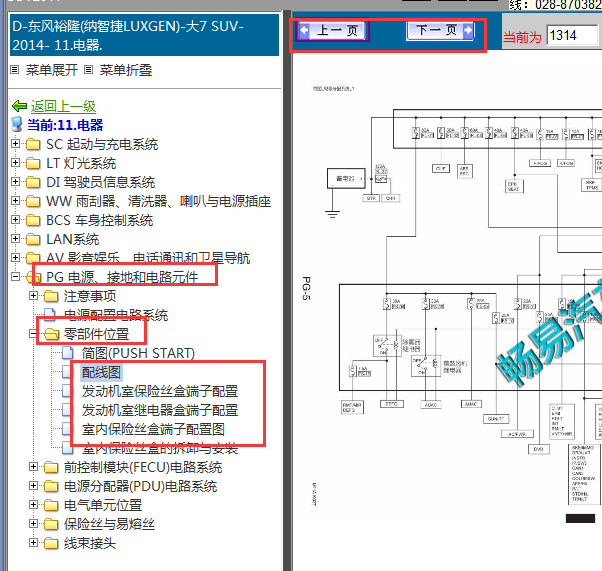This screenshot has height=571, width=602.
Task: Open 发动机室保险丝盒端子配置 document
Action: 160,391
